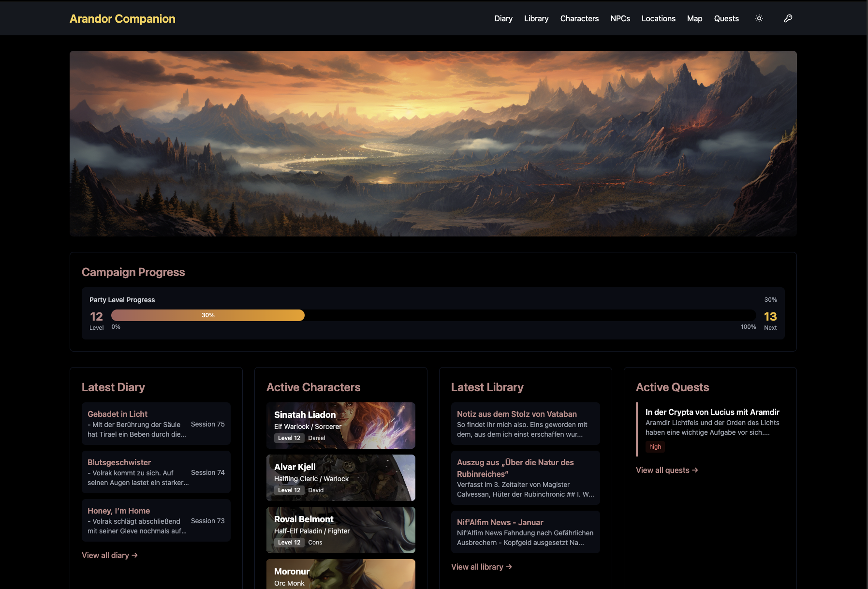Open the Sinatah Liadon character card
The image size is (868, 589).
pos(340,425)
